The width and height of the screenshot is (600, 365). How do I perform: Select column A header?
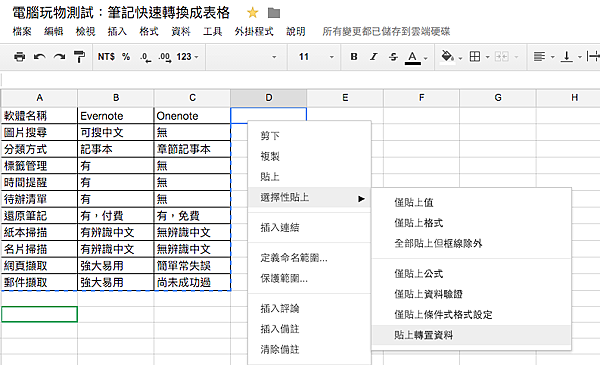39,98
